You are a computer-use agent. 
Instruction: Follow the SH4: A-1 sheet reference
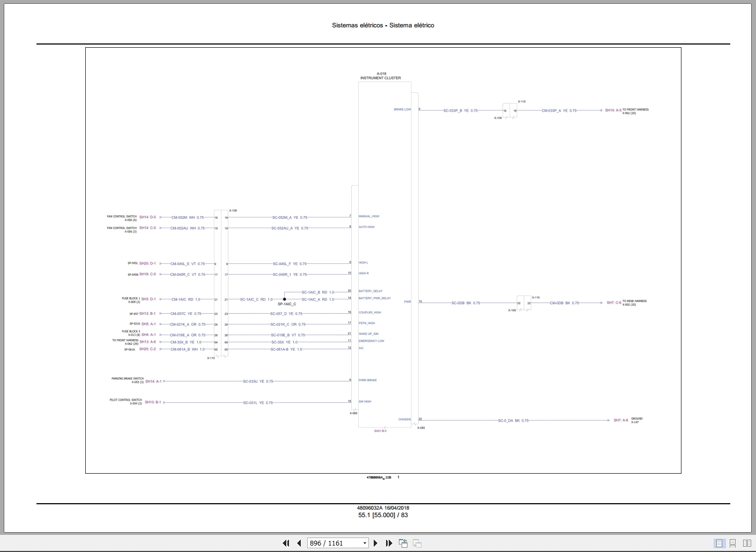(x=149, y=335)
